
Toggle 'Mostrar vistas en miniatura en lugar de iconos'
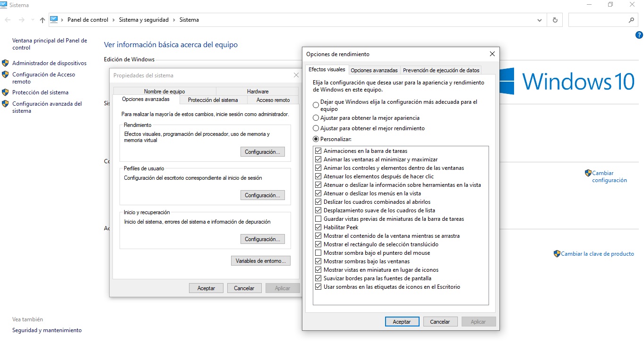click(318, 270)
